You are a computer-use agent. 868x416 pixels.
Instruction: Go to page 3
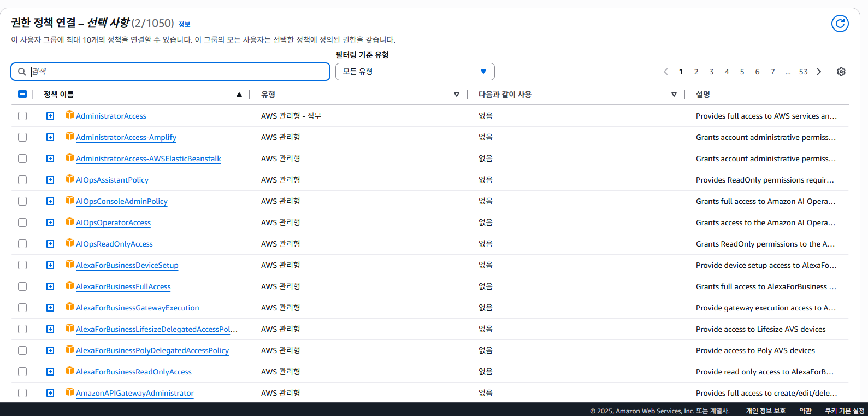point(712,72)
